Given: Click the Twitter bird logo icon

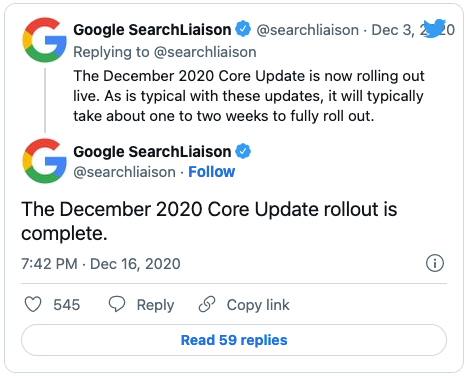Looking at the screenshot, I should [x=434, y=28].
